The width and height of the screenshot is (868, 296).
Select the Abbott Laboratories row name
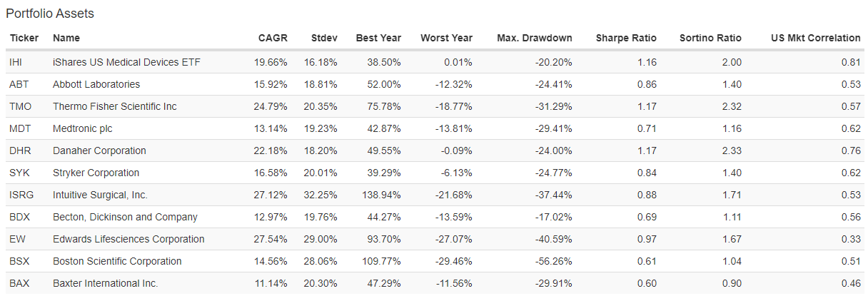click(x=96, y=84)
